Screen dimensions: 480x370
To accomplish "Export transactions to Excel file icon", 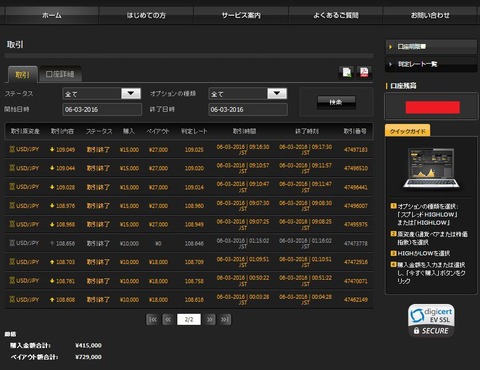I will 346,72.
